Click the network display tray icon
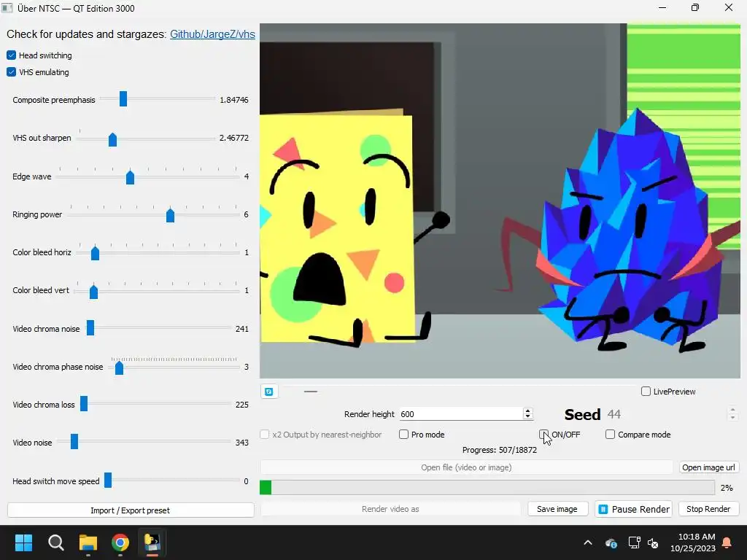Screen dimensions: 747x560 pyautogui.click(x=634, y=542)
